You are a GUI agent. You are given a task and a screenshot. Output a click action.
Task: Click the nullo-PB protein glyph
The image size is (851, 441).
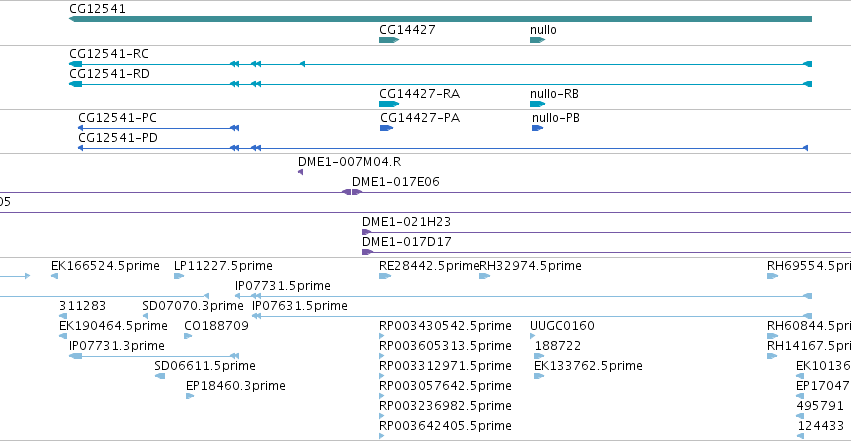click(x=538, y=128)
